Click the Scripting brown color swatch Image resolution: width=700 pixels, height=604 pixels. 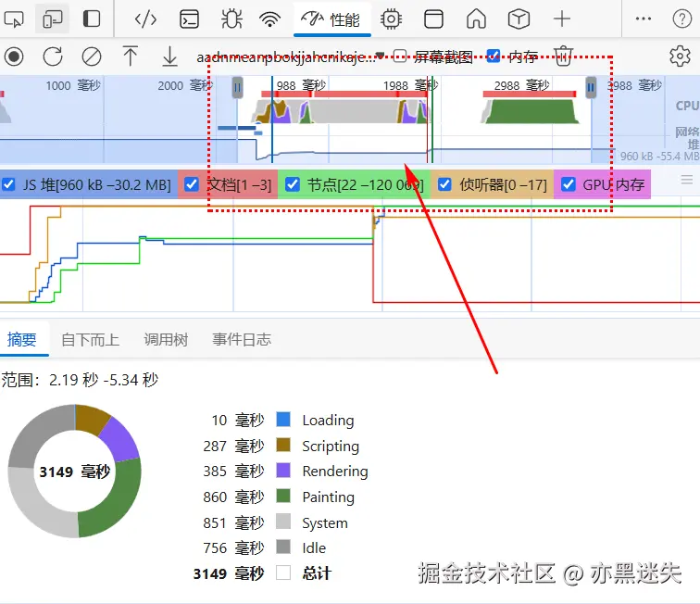tap(283, 446)
